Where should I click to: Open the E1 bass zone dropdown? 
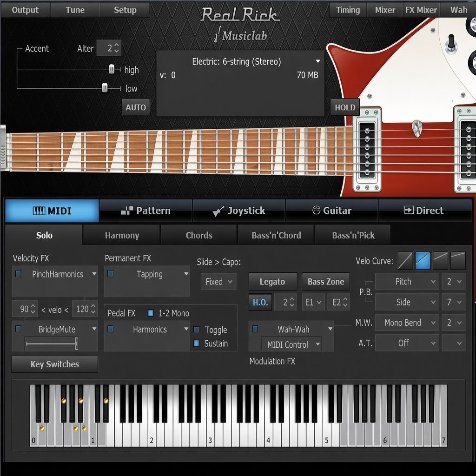click(x=313, y=302)
